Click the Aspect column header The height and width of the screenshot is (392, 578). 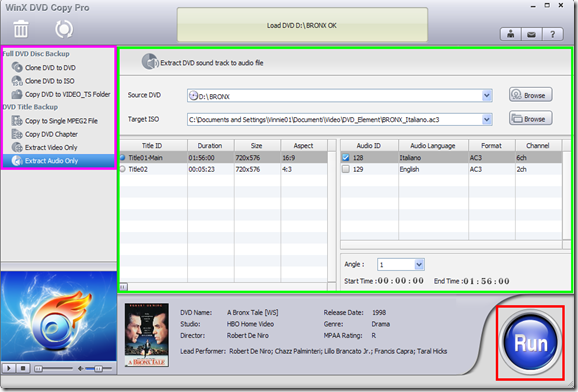304,146
